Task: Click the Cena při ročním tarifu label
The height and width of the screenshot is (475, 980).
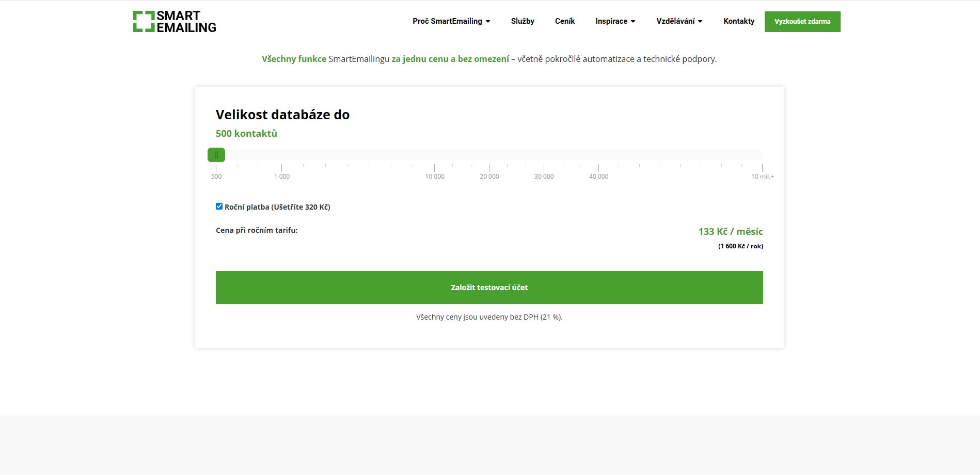Action: (x=257, y=230)
